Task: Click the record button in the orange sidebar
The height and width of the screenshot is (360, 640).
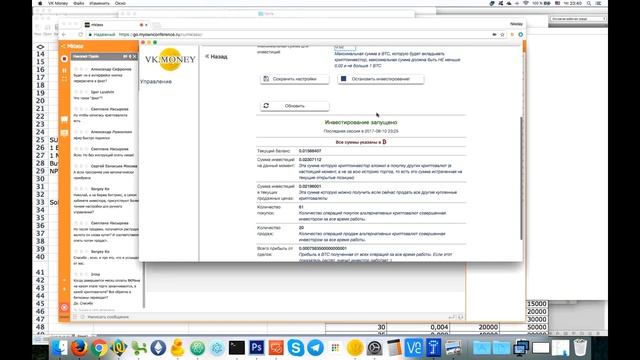Action: click(x=64, y=59)
